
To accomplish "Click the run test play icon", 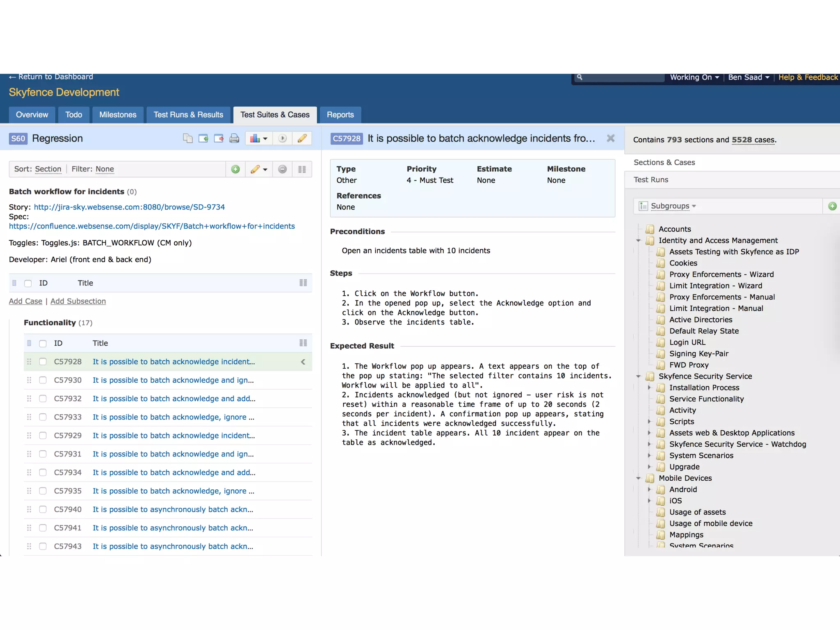I will (x=282, y=139).
